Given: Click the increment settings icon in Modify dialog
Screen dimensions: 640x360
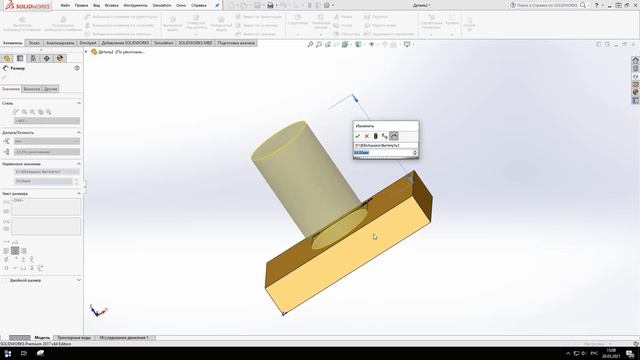Looking at the screenshot, I should (393, 136).
